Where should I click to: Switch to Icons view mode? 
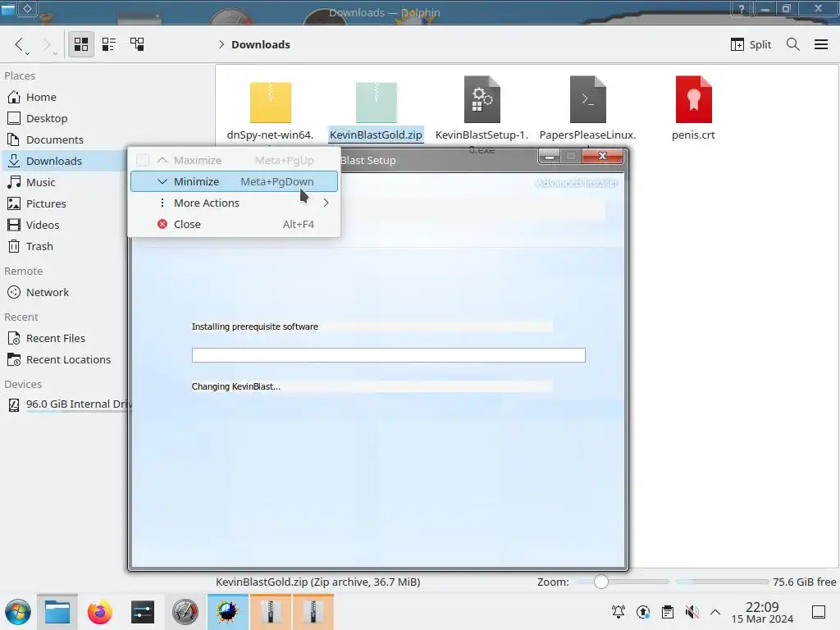pyautogui.click(x=81, y=44)
